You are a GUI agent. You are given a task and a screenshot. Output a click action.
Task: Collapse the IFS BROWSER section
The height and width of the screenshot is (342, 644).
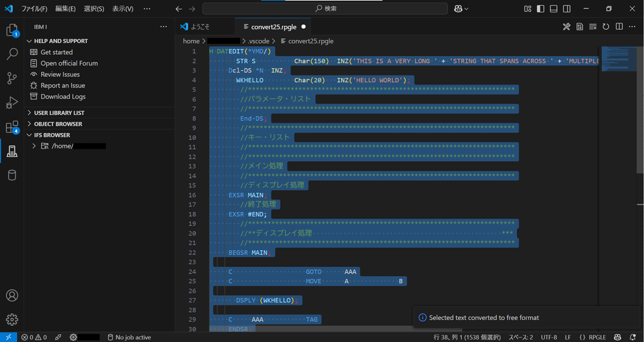[99, 135]
